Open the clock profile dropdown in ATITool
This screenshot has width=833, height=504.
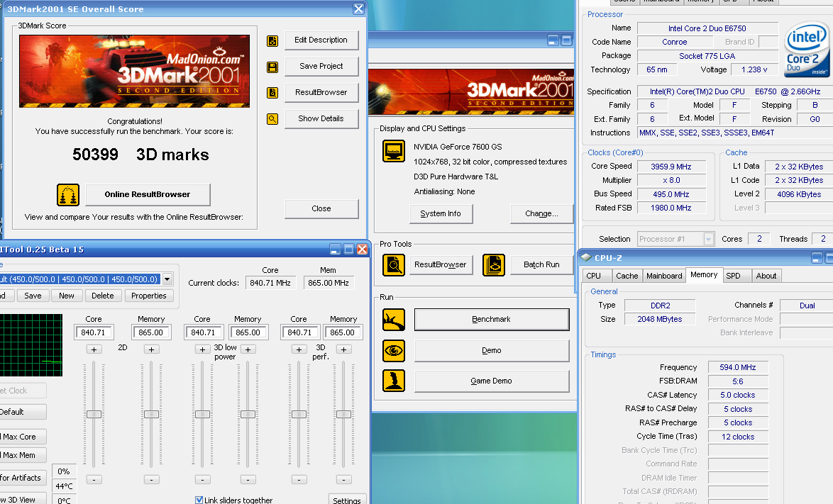click(x=167, y=279)
